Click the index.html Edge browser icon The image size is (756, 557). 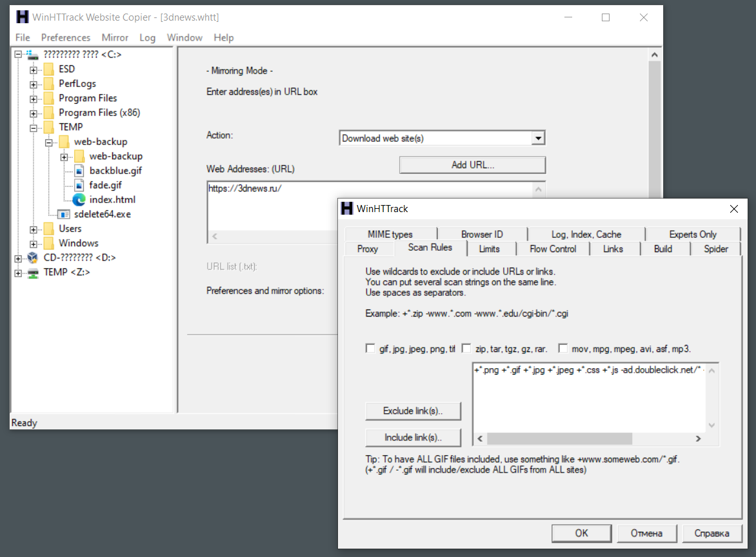79,199
